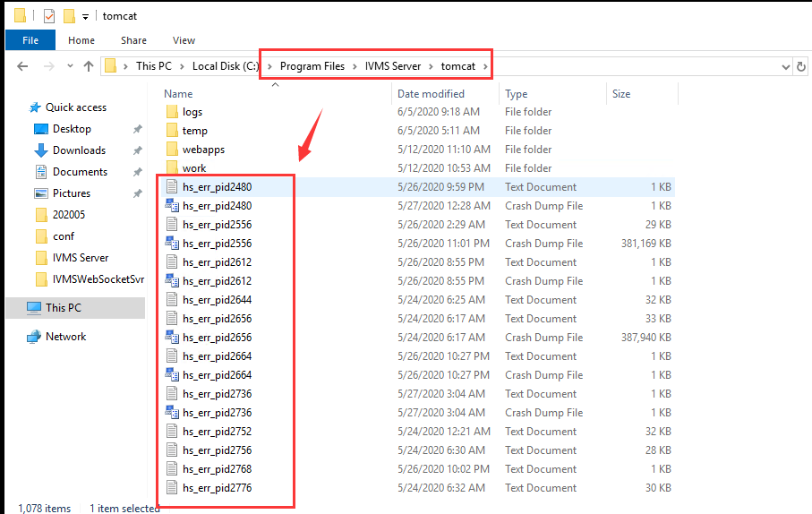Expand chevron after This PC breadcrumb
Viewport: 812px width, 514px height.
tap(182, 66)
